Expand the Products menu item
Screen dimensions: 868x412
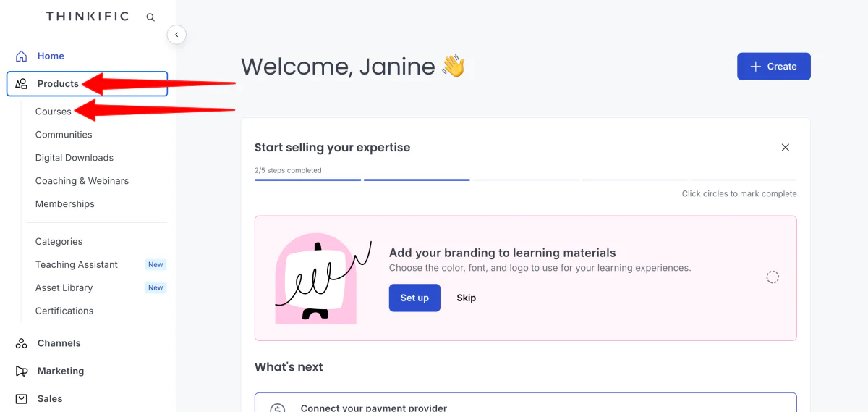(x=88, y=84)
